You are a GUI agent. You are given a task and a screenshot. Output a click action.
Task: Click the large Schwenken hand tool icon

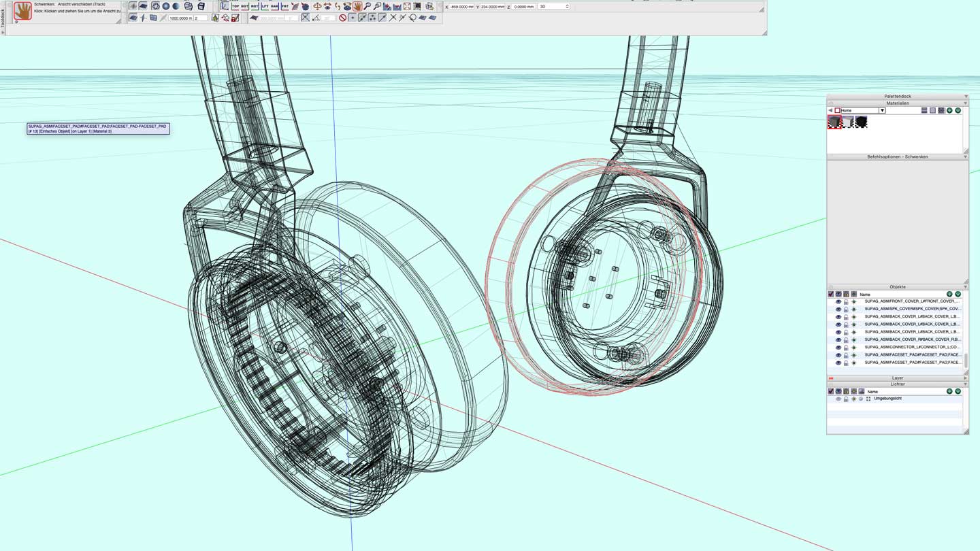(x=22, y=10)
